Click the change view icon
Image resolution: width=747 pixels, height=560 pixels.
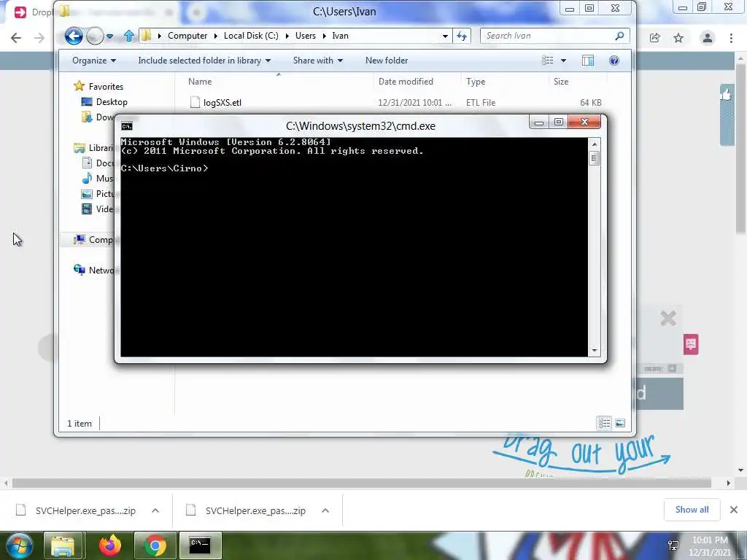coord(548,61)
